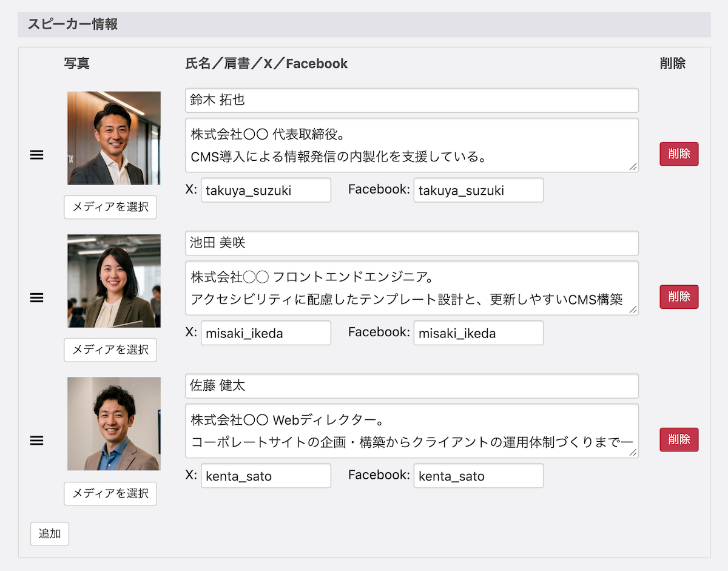Click the resize grip of 池田 美咲's title textarea
This screenshot has width=728, height=571.
633,309
